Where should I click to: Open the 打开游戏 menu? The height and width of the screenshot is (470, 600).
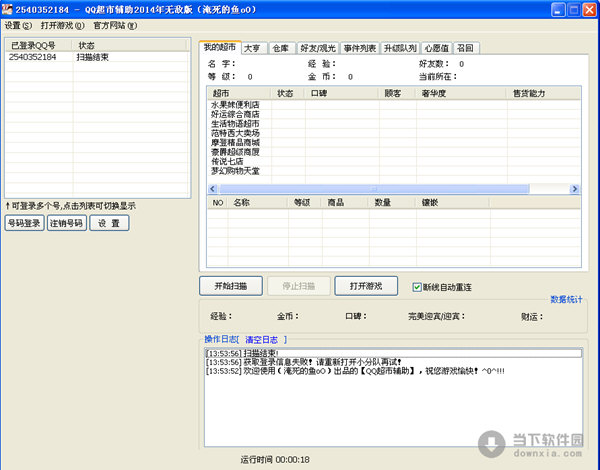click(62, 26)
